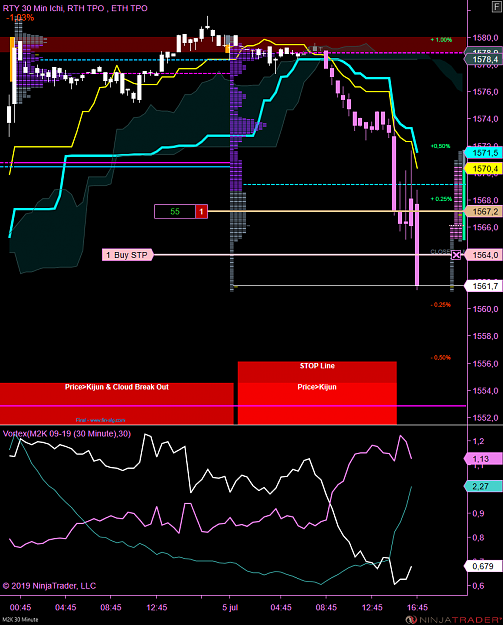Click the 1 Buy STP order label
The height and width of the screenshot is (625, 503).
(128, 255)
